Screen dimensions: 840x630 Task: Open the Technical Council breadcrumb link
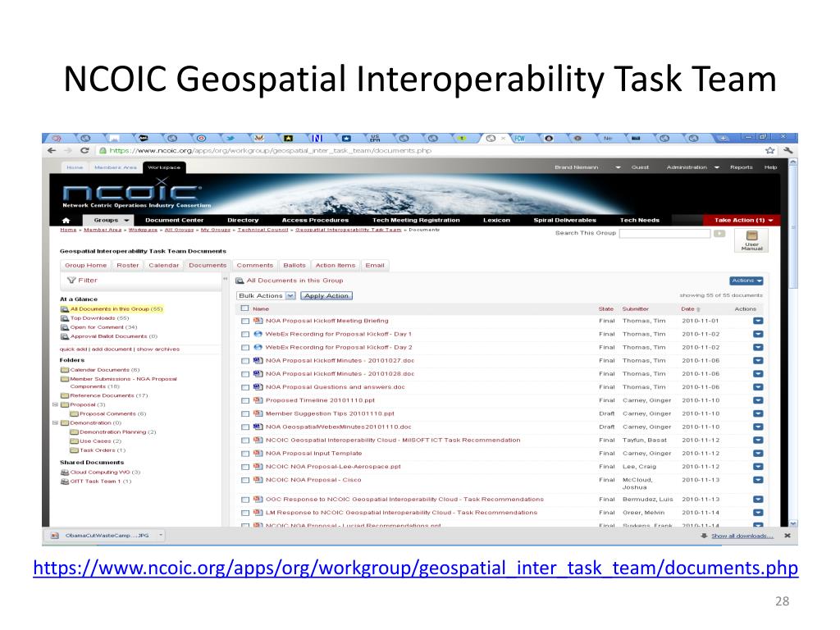(262, 230)
